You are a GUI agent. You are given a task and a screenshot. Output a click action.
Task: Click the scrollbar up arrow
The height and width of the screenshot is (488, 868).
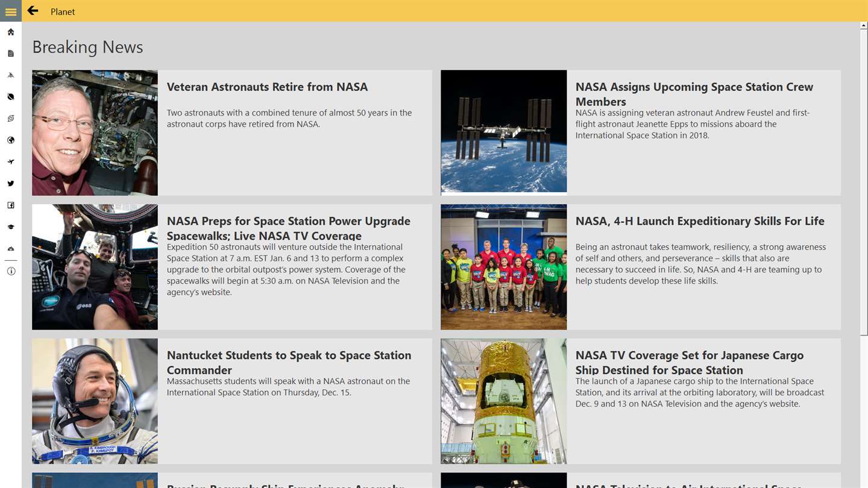(864, 25)
